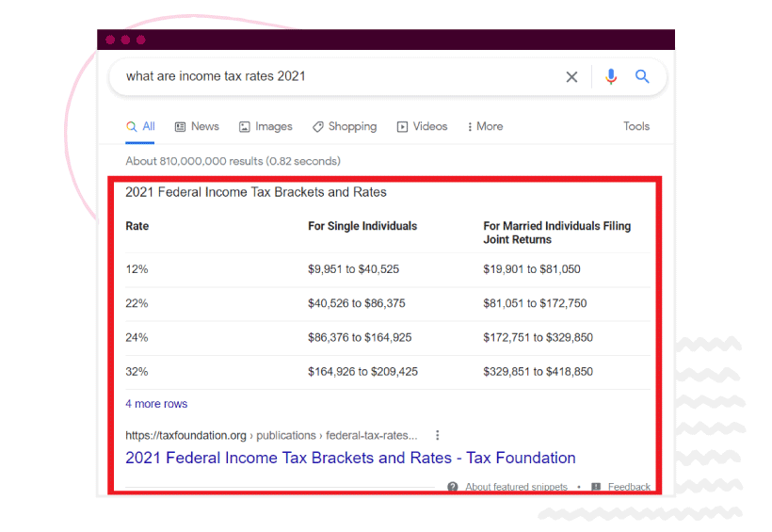Open the Shopping results tab
This screenshot has width=772, height=532.
point(345,126)
